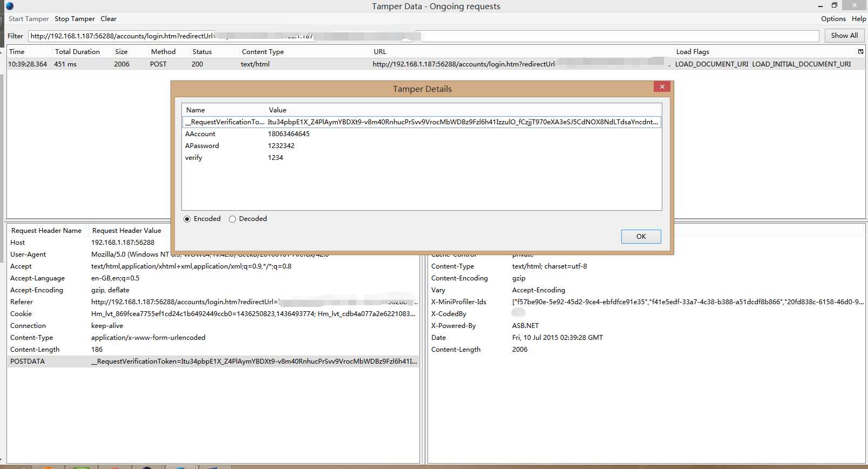This screenshot has width=868, height=469.
Task: Select the Encoded radio button
Action: tap(187, 219)
